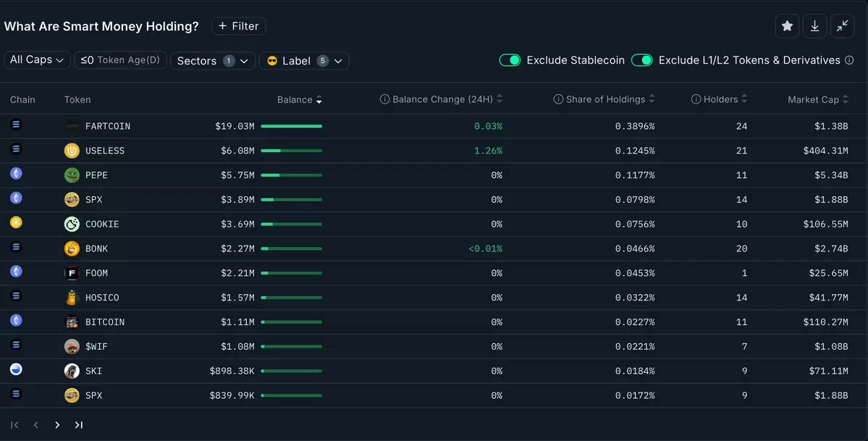Click the PEPE frog token icon
The width and height of the screenshot is (868, 441).
(x=72, y=175)
